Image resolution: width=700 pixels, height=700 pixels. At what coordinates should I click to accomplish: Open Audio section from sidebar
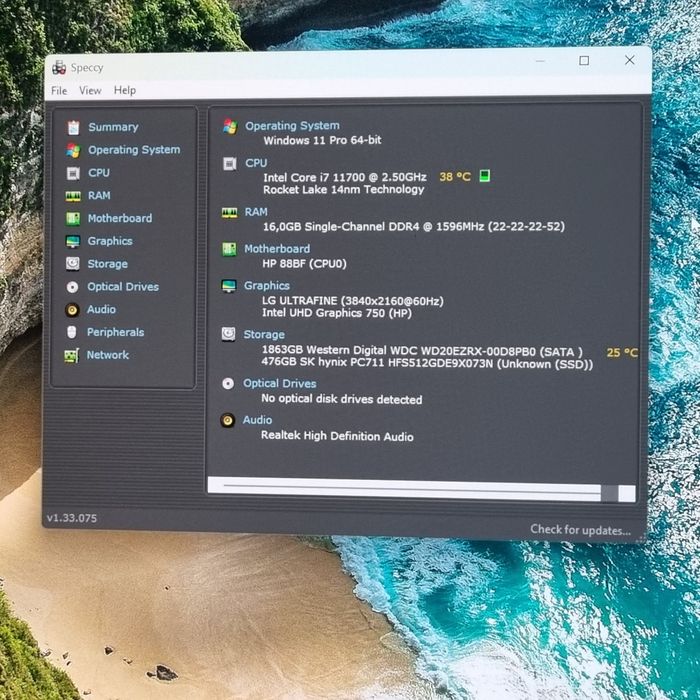click(101, 309)
